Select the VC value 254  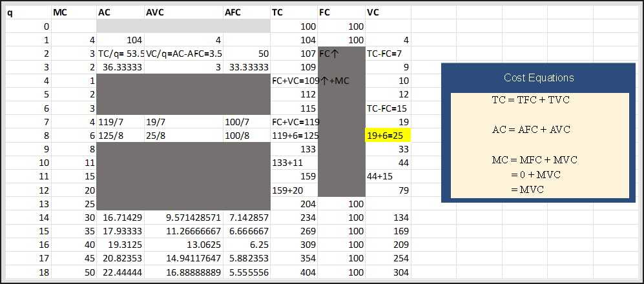[x=388, y=259]
